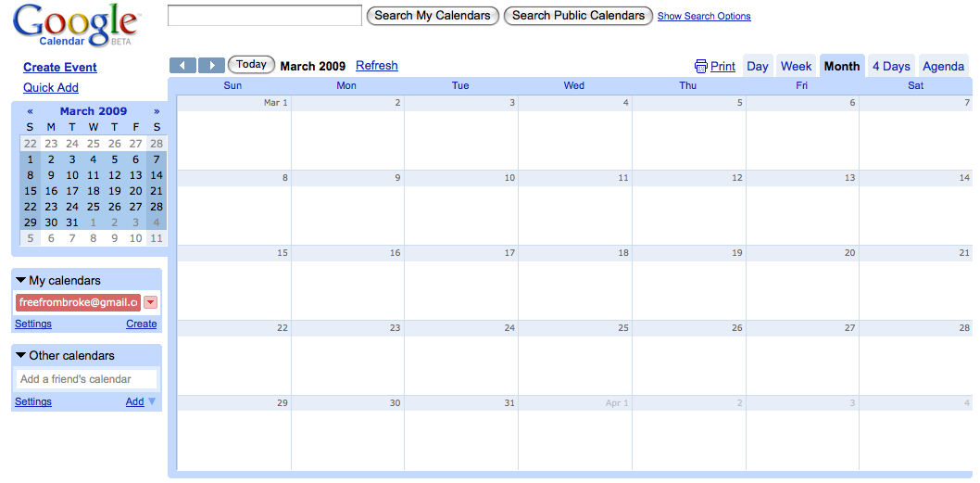
Task: Collapse the My calendars section
Action: (x=21, y=280)
